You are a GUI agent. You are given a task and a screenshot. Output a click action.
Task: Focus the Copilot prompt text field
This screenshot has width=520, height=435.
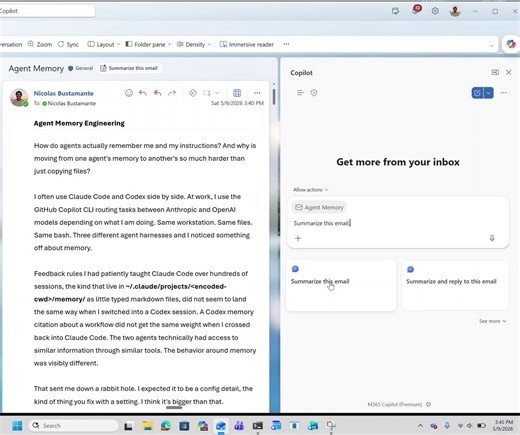398,223
